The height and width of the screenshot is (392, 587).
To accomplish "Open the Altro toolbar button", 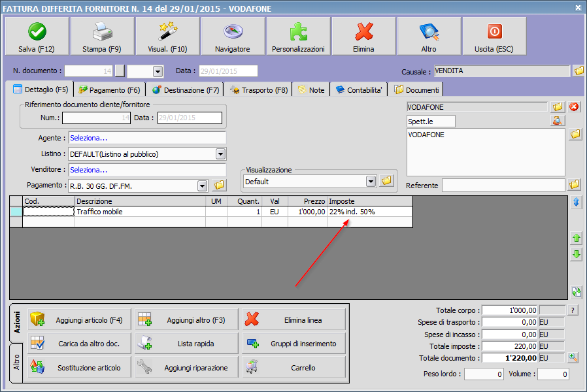I will click(x=429, y=37).
